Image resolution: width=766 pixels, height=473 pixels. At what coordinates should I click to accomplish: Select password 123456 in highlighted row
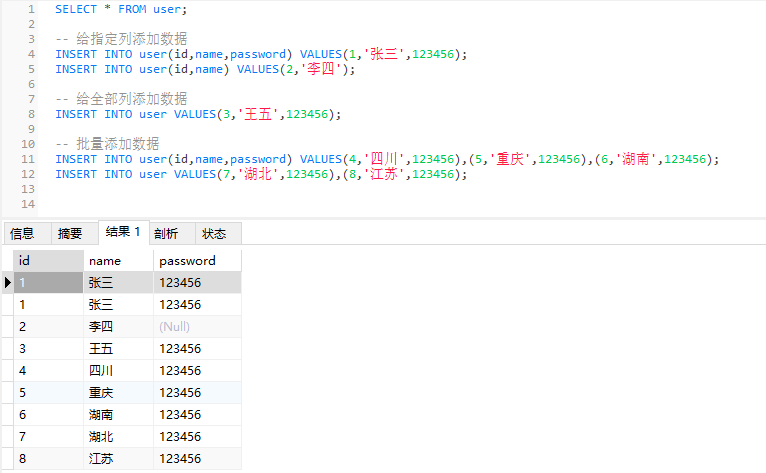click(197, 282)
